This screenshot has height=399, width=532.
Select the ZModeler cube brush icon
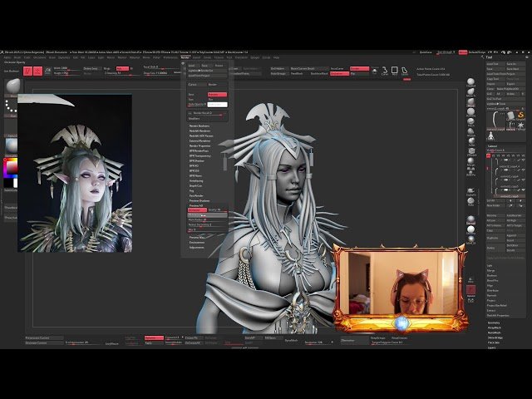pyautogui.click(x=471, y=151)
